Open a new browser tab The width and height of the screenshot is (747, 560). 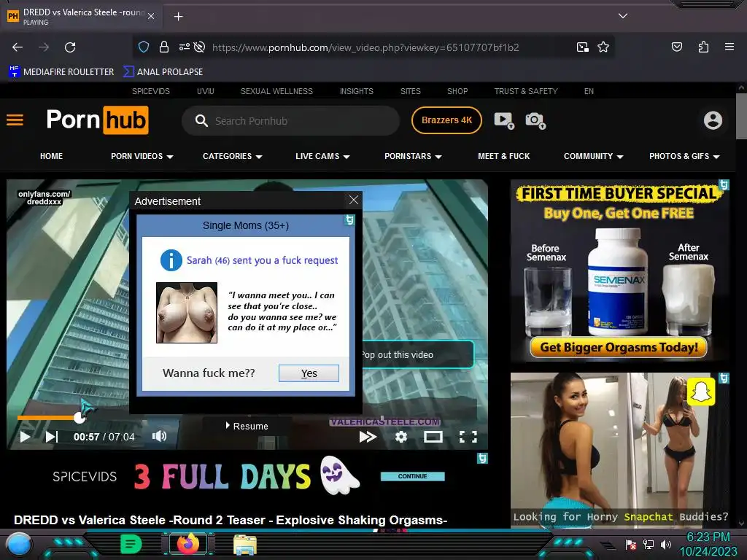pos(178,17)
